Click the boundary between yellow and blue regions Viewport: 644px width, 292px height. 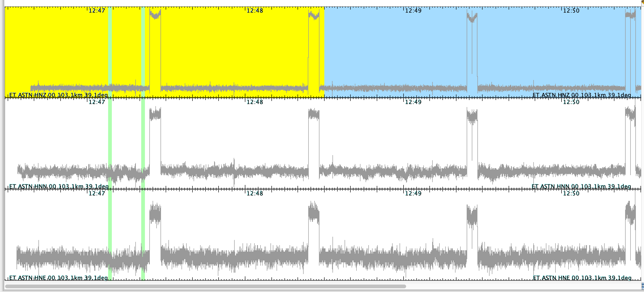coord(324,50)
